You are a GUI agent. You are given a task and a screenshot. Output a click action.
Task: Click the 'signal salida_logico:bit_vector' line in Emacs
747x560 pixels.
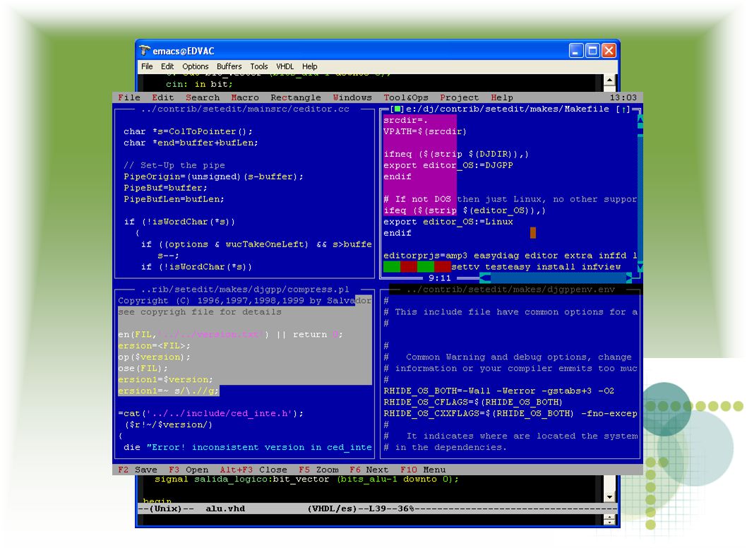point(306,479)
